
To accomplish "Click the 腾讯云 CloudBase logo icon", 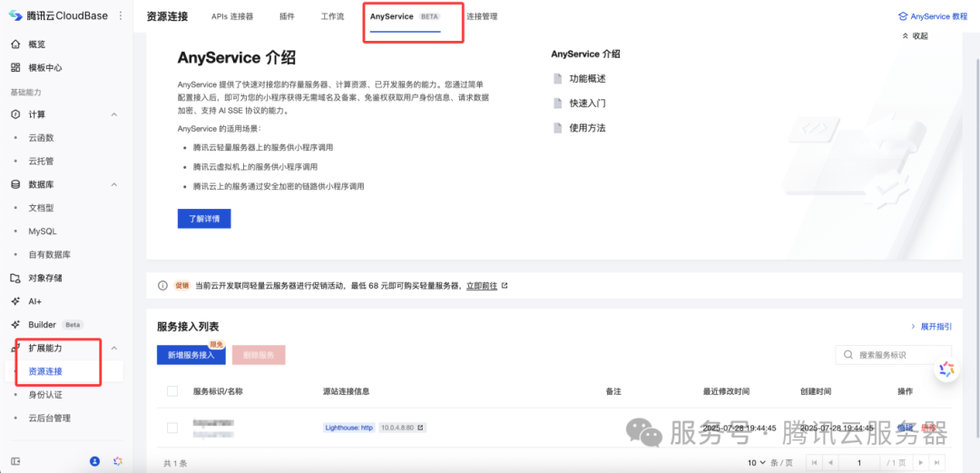I will (x=15, y=15).
